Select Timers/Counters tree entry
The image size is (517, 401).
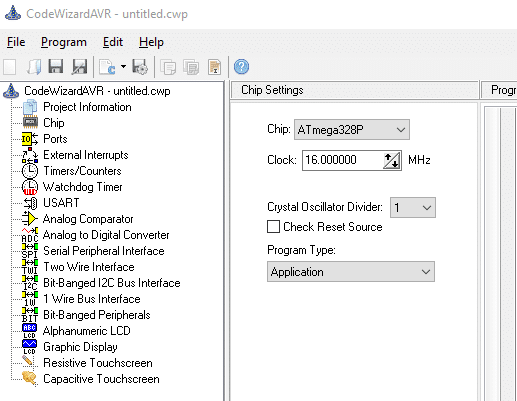82,171
